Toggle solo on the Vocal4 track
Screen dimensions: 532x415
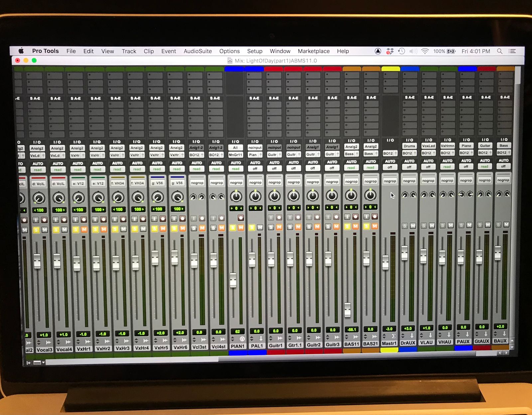(x=56, y=229)
